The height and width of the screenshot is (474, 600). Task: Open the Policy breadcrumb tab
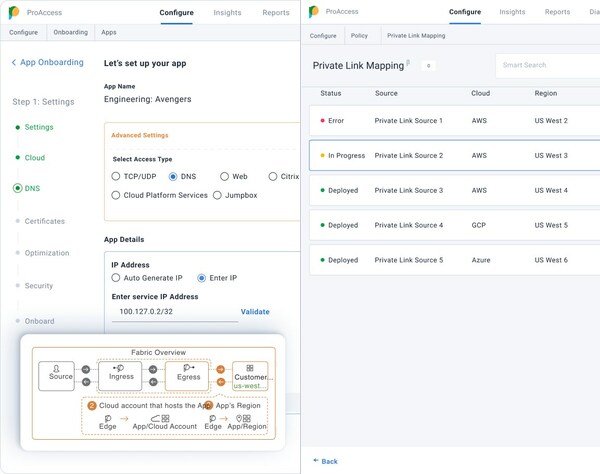[359, 35]
